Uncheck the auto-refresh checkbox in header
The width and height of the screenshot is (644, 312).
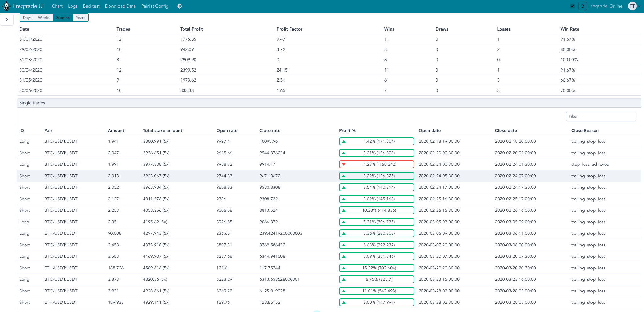pos(573,6)
